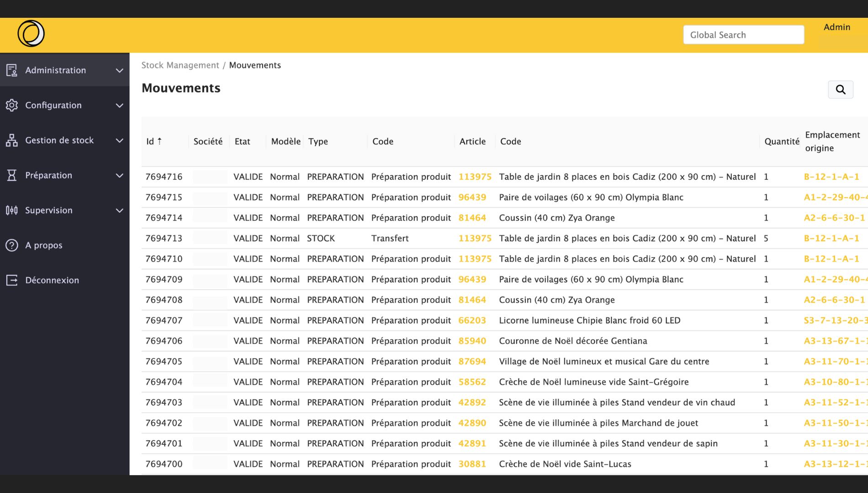
Task: Expand the Gestion de stock chevron
Action: pos(119,141)
